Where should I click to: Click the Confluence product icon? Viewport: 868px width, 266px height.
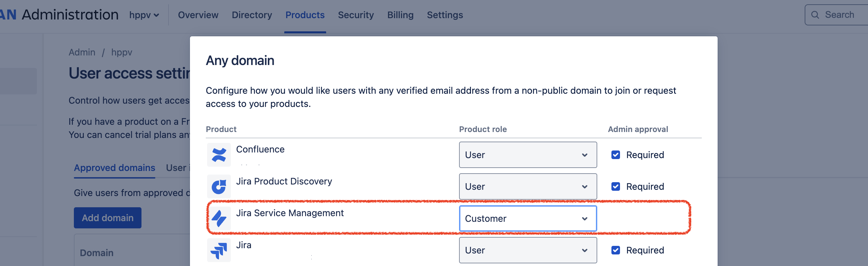click(x=219, y=155)
